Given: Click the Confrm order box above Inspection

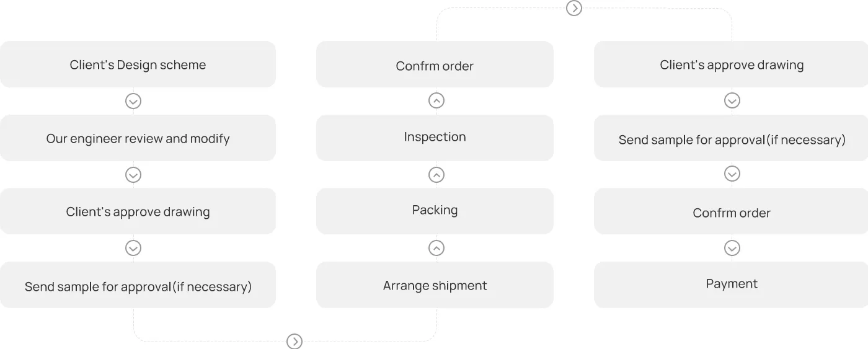Looking at the screenshot, I should tap(435, 64).
